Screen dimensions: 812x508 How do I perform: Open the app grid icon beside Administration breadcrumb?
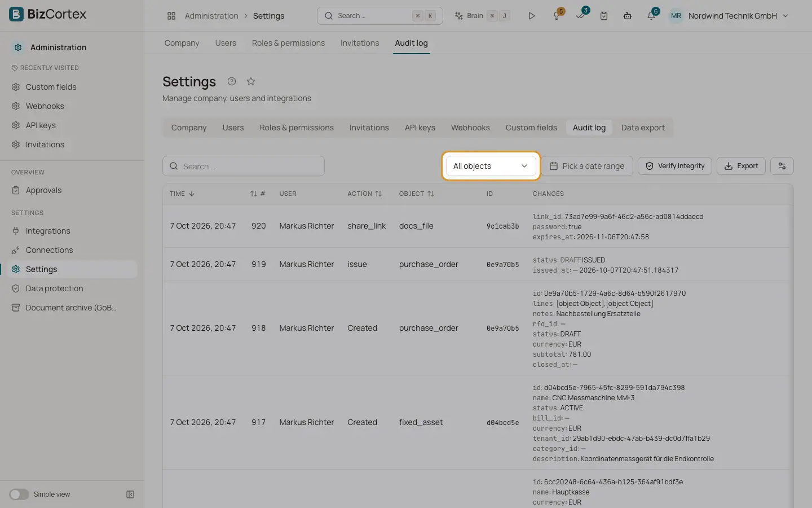click(x=171, y=16)
